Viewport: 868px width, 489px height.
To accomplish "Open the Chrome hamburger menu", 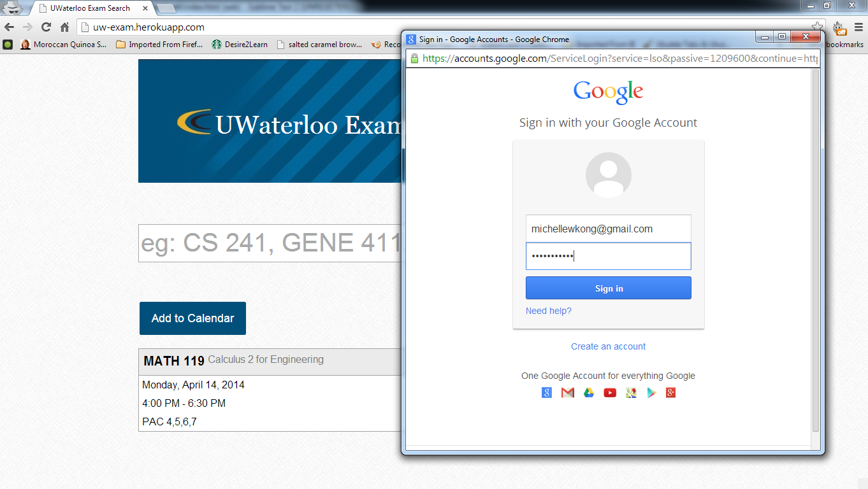I will click(x=858, y=27).
